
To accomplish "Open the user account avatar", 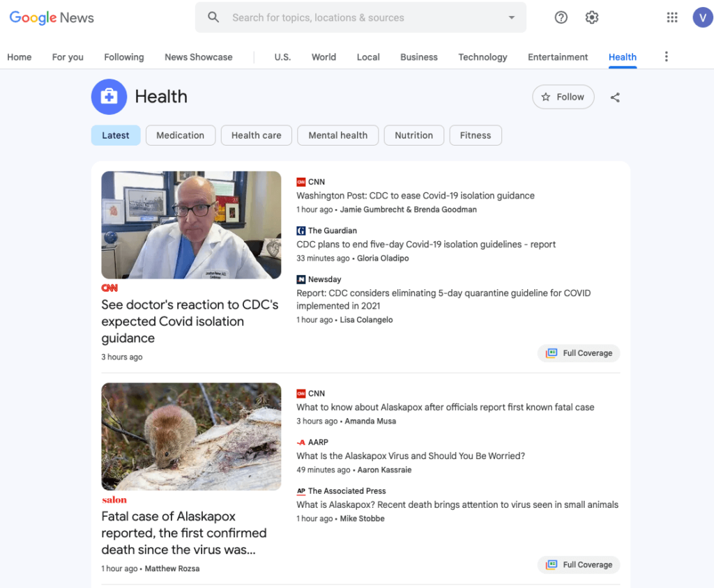I will [702, 17].
